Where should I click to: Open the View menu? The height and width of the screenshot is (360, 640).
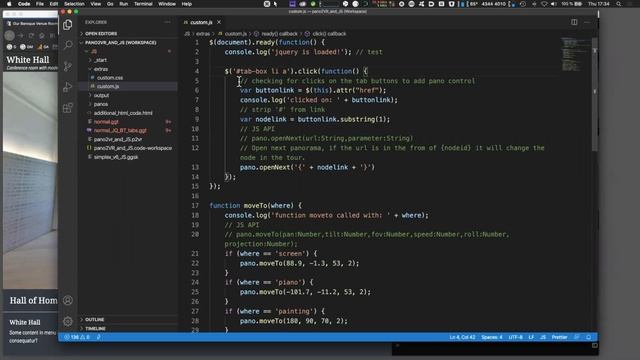(96, 4)
